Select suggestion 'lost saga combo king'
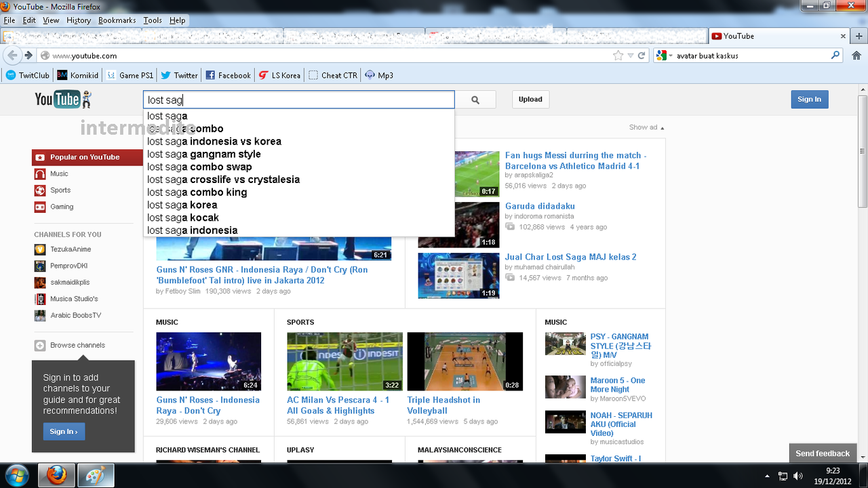 [x=298, y=192]
